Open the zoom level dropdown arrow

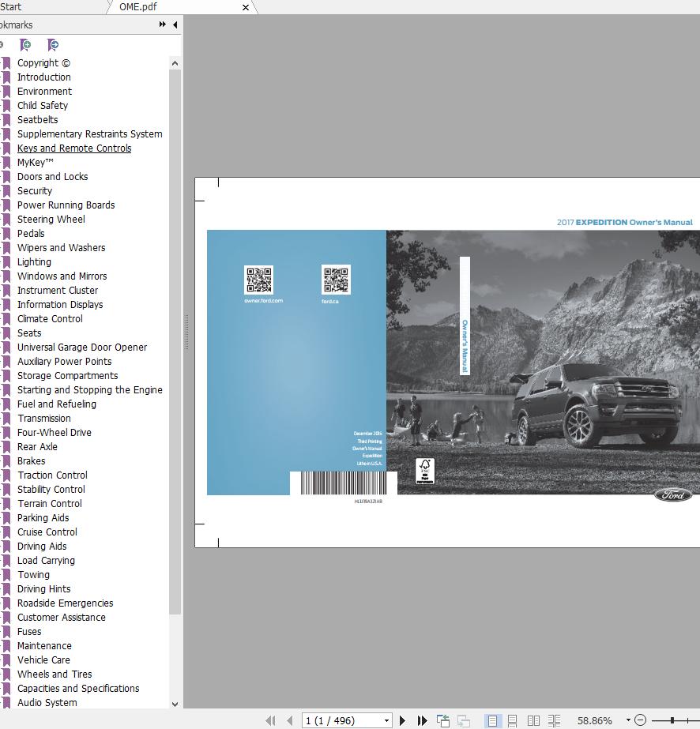[628, 720]
